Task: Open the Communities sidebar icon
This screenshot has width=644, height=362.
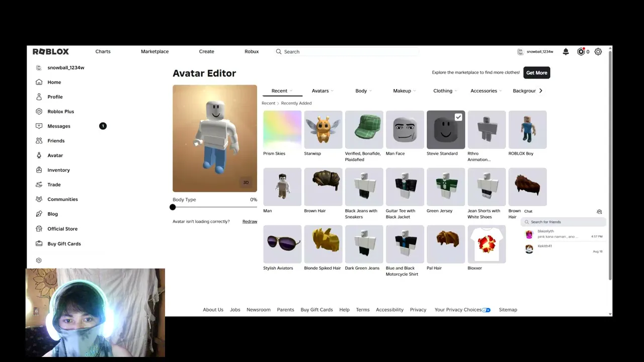Action: [x=39, y=199]
